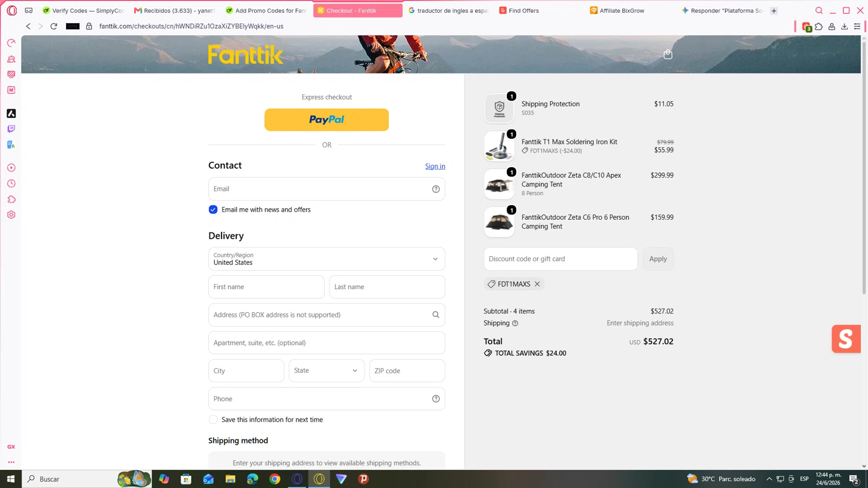868x488 pixels.
Task: Switch to Affiliate BixGrow tab
Action: pyautogui.click(x=631, y=10)
